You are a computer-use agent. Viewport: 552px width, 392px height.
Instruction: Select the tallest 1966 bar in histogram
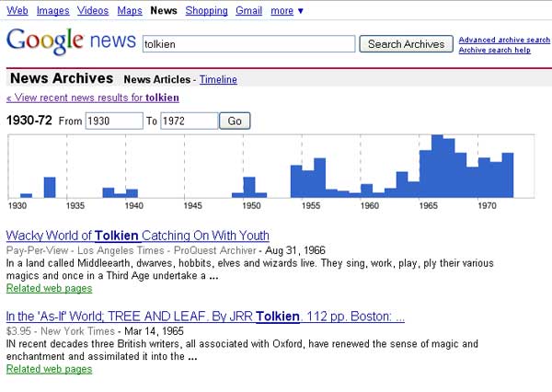pyautogui.click(x=437, y=167)
